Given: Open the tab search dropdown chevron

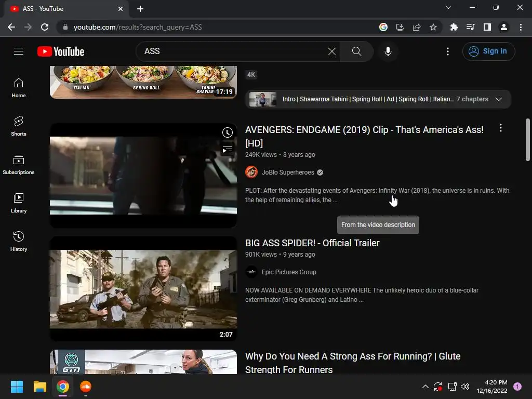Looking at the screenshot, I should pos(448,7).
